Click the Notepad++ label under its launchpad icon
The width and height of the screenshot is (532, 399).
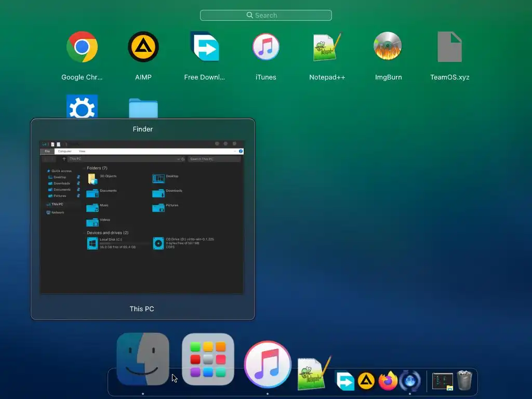pyautogui.click(x=327, y=77)
